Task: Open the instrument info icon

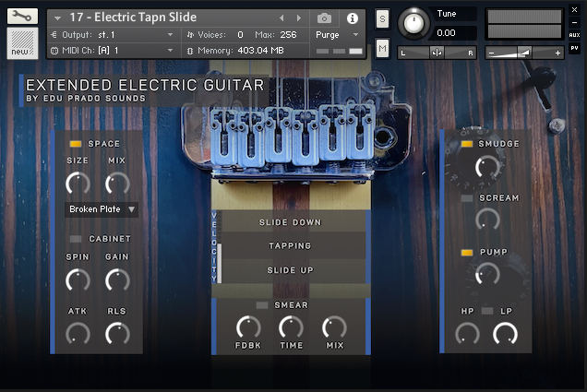Action: coord(352,18)
